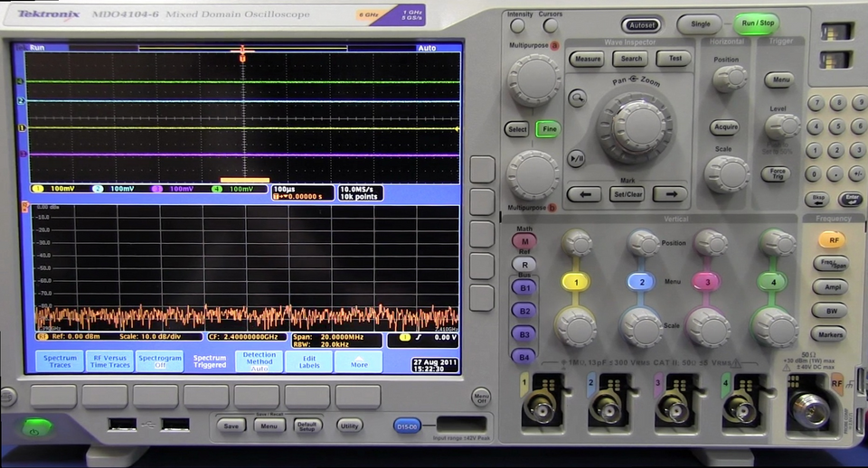This screenshot has width=868, height=468.
Task: Push the Acquire button
Action: coord(726,126)
